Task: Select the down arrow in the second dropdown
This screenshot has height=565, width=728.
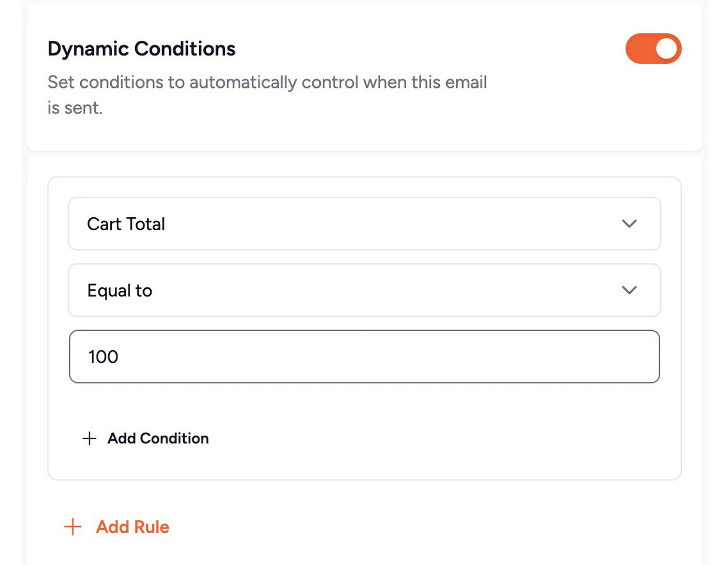Action: click(629, 290)
